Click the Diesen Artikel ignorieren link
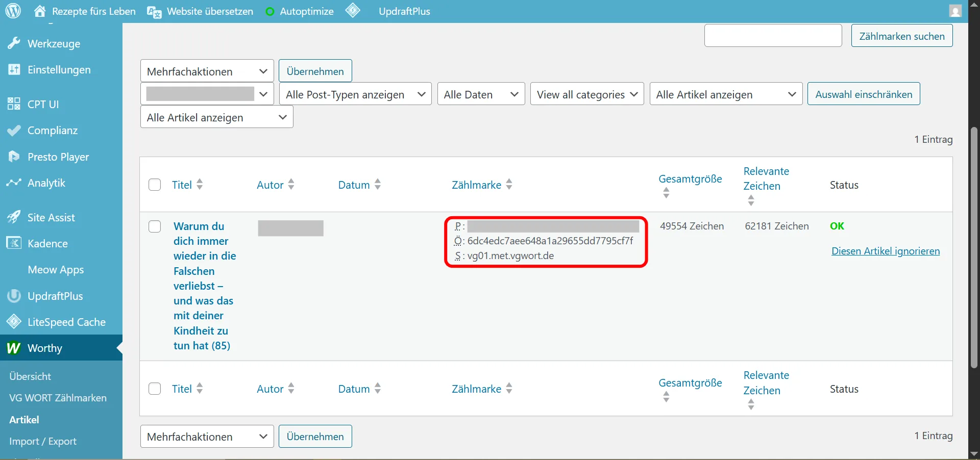Viewport: 980px width, 460px height. click(885, 251)
